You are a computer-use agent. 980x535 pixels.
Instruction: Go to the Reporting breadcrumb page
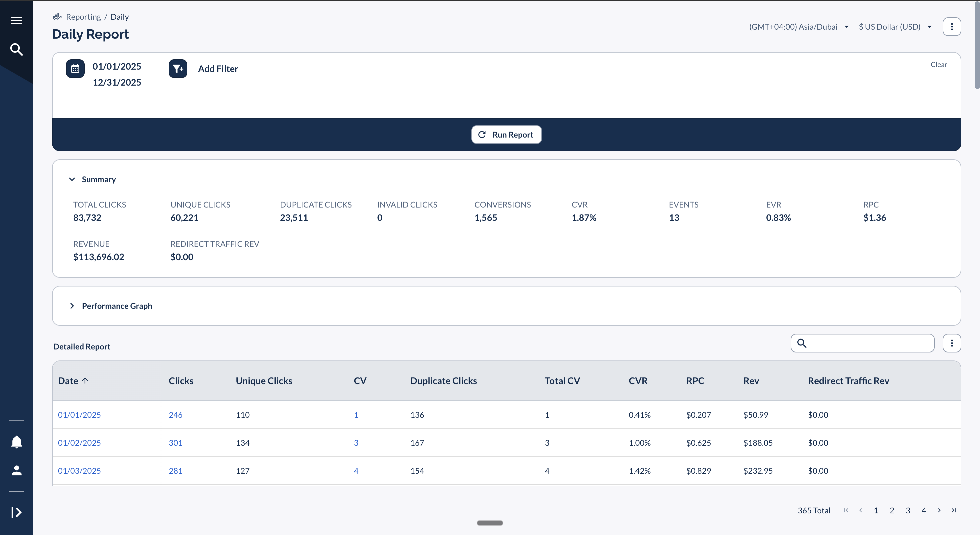coord(83,16)
